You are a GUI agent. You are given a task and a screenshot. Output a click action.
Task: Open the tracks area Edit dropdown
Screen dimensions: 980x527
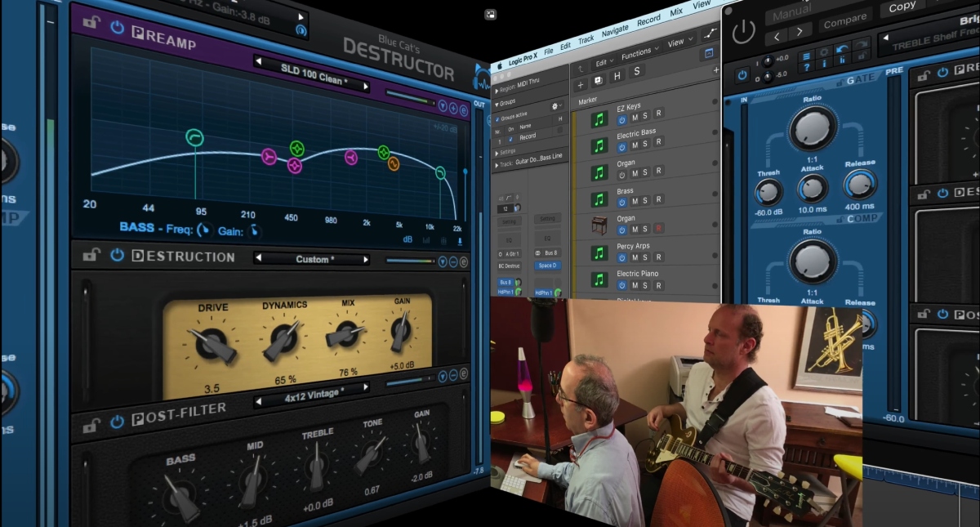click(x=604, y=62)
